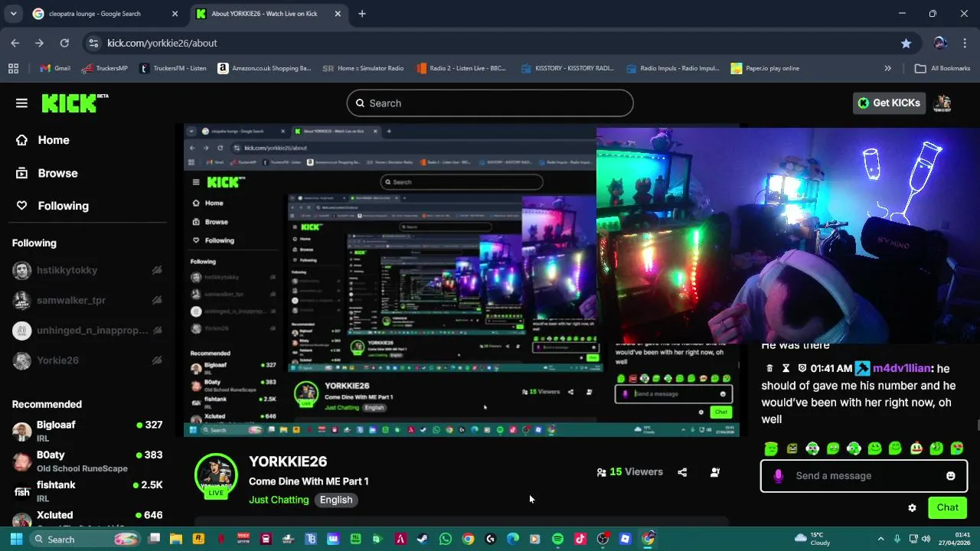The image size is (980, 551).
Task: Open the emoji picker in message box
Action: coord(951,476)
